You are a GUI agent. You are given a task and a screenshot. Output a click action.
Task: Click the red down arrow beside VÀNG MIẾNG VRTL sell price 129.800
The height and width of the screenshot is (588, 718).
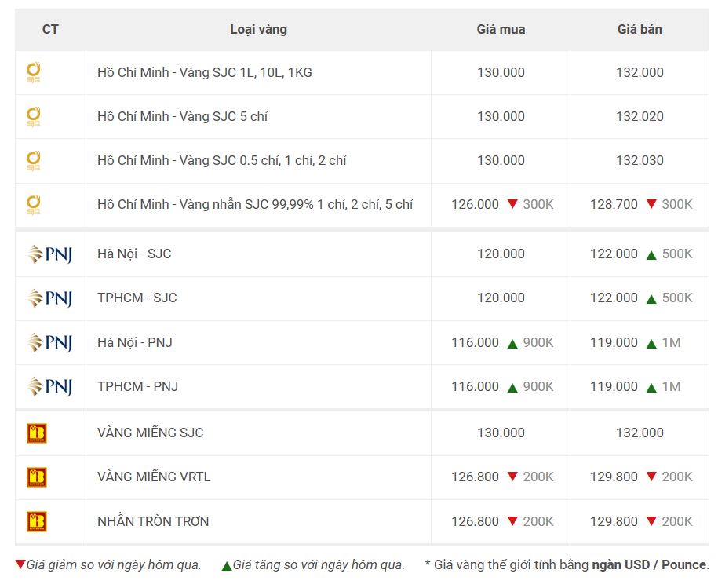pyautogui.click(x=651, y=477)
